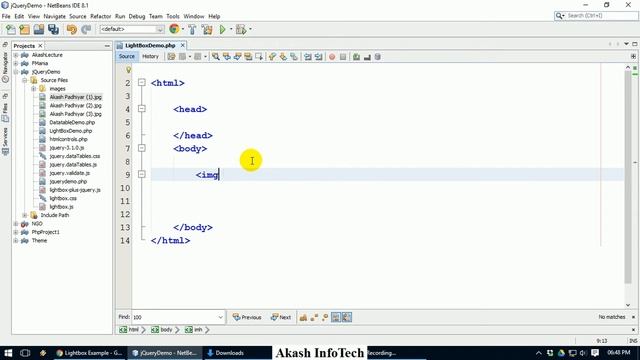
Task: Click Find Selection magnifier icon in editor toolbar
Action: (216, 57)
